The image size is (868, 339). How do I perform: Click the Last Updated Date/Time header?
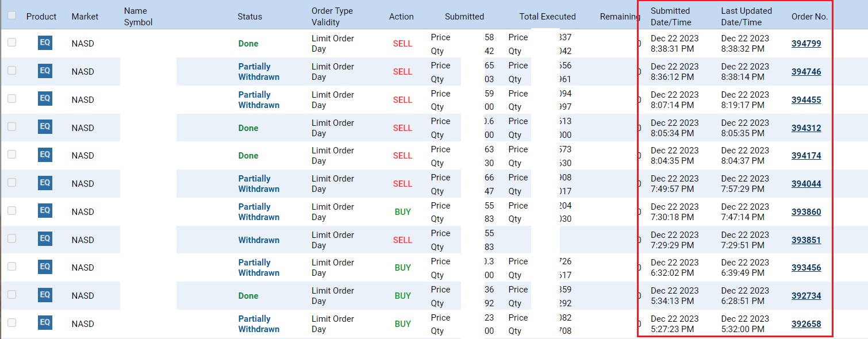(747, 17)
